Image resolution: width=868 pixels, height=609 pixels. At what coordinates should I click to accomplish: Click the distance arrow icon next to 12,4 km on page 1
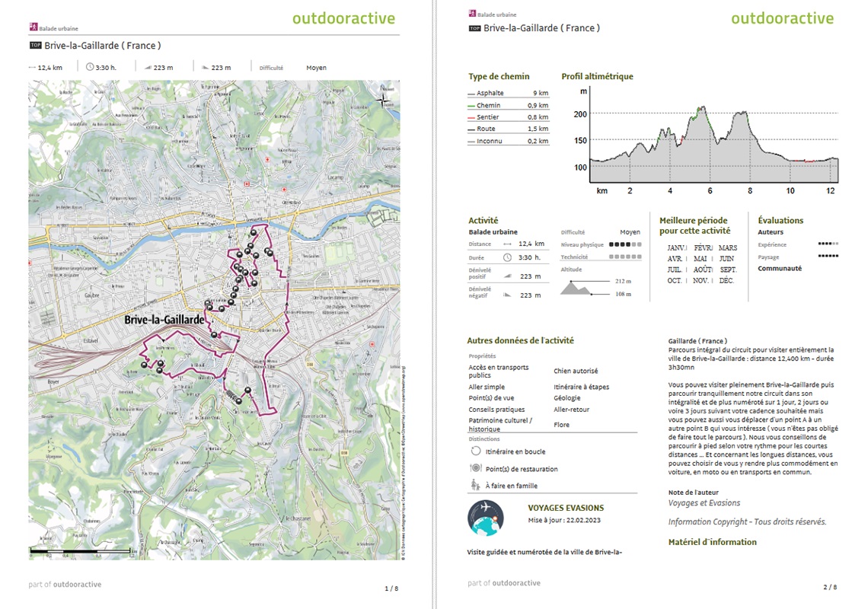point(32,68)
